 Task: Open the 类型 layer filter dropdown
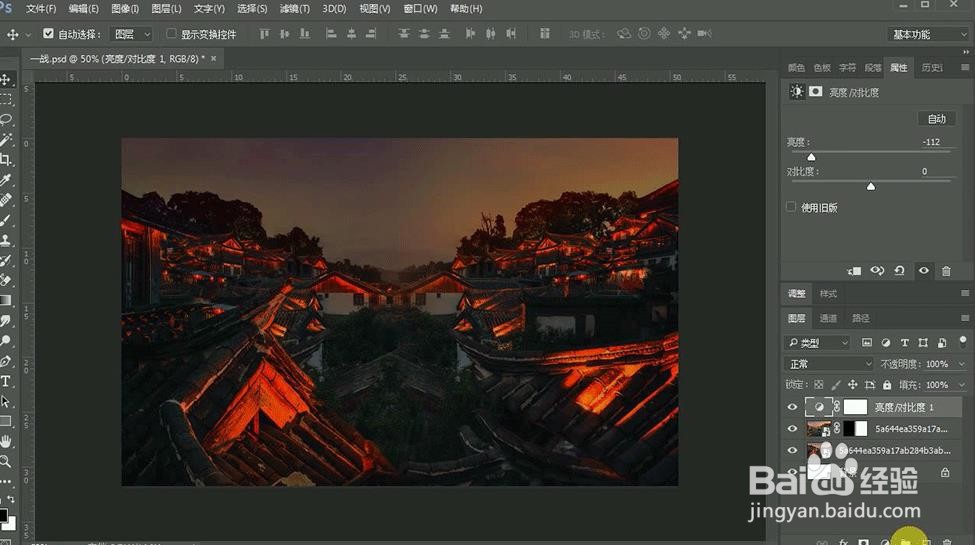[x=818, y=343]
